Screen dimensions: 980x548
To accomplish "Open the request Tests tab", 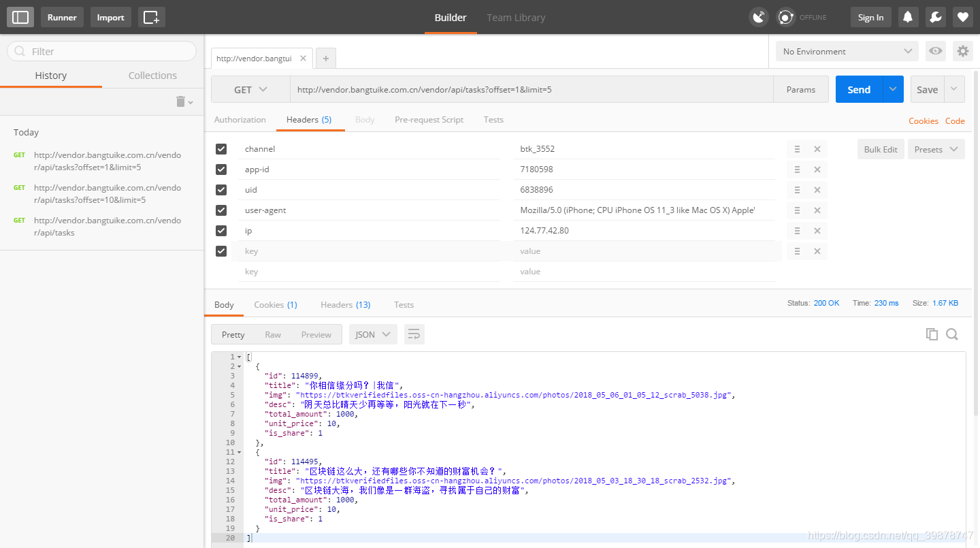I will point(493,120).
